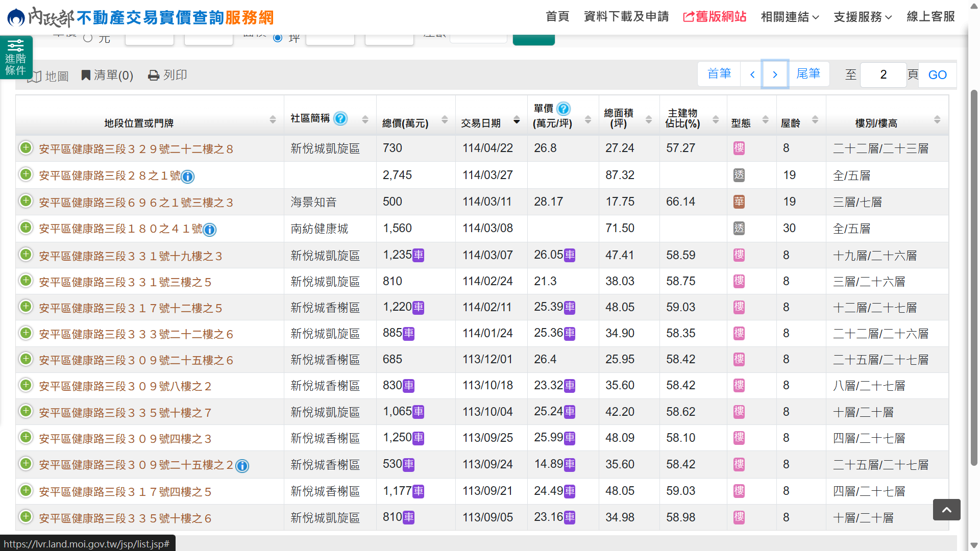The width and height of the screenshot is (980, 551).
Task: Click the 清單 bookmark list icon
Action: 86,76
